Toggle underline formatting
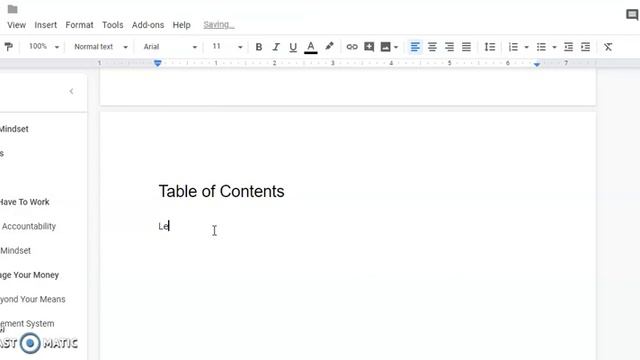 [293, 47]
